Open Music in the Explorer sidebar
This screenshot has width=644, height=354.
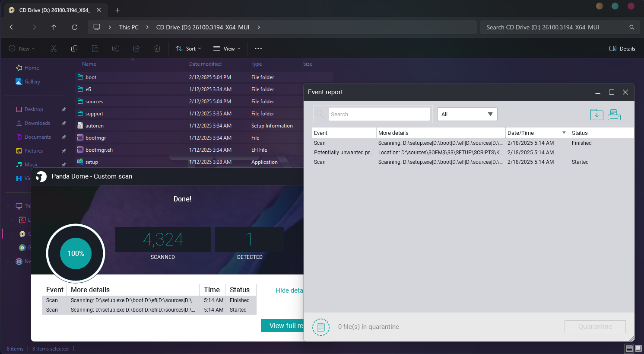(31, 165)
